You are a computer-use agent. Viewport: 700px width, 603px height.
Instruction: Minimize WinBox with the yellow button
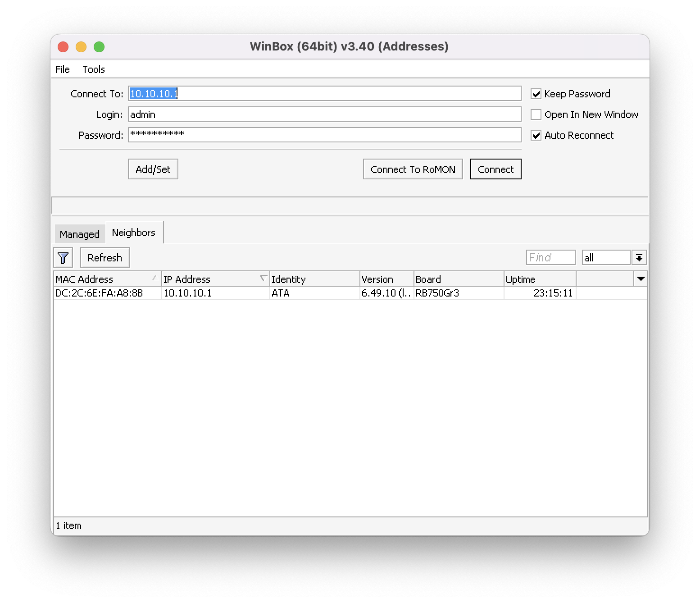coord(81,46)
